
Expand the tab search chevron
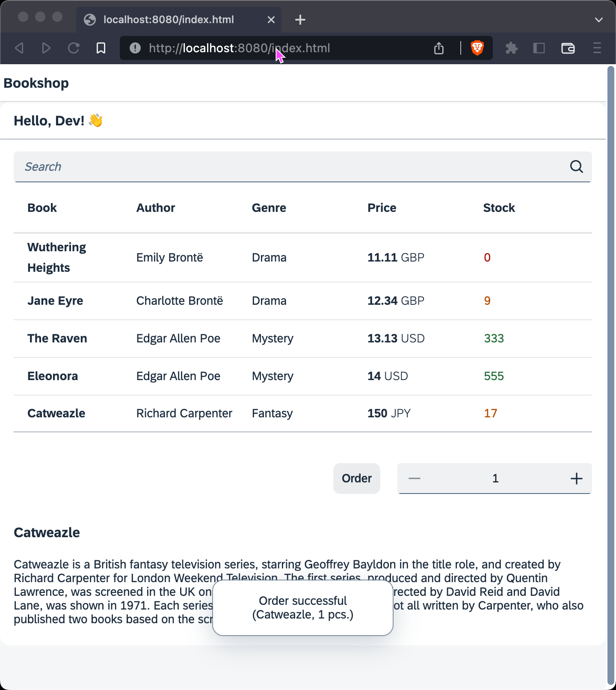click(x=599, y=20)
